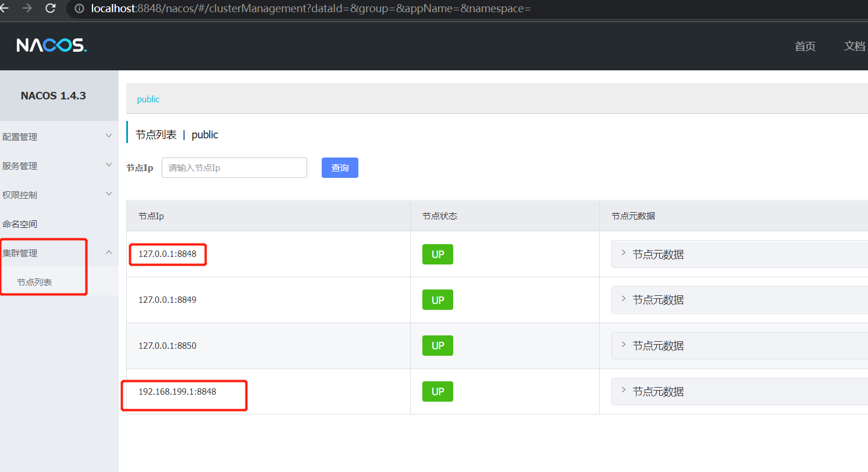Select the 节点列表 submenu item
This screenshot has height=472, width=868.
59,282
